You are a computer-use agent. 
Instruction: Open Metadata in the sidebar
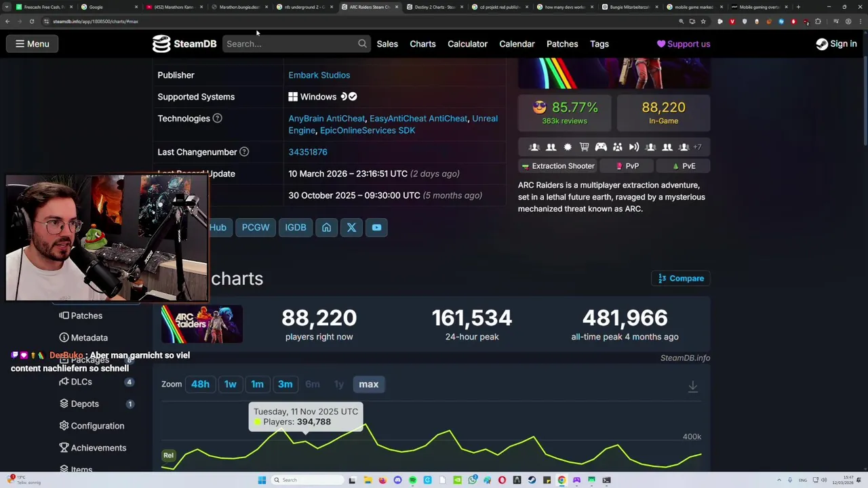coord(83,338)
